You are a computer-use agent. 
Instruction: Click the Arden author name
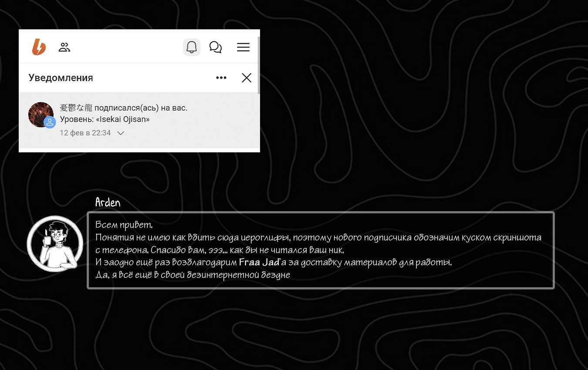tap(108, 202)
